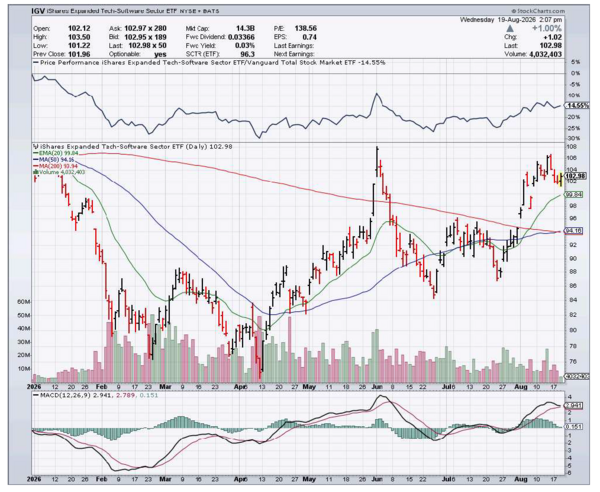
Task: Click the Open value 102.12
Action: [79, 28]
